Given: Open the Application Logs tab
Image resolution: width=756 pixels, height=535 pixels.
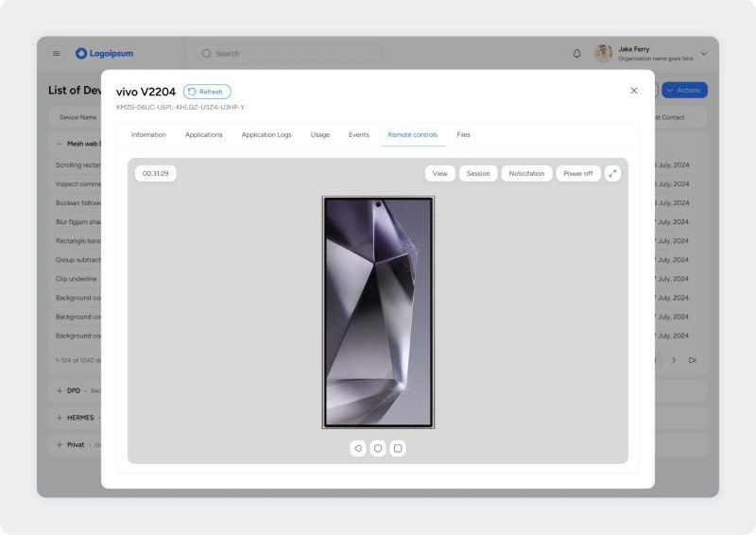Looking at the screenshot, I should coord(266,134).
